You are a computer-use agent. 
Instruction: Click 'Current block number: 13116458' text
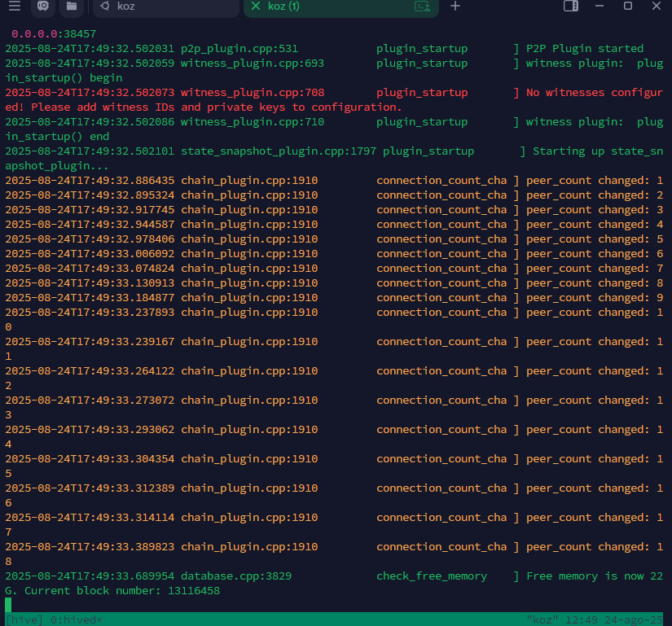(122, 591)
